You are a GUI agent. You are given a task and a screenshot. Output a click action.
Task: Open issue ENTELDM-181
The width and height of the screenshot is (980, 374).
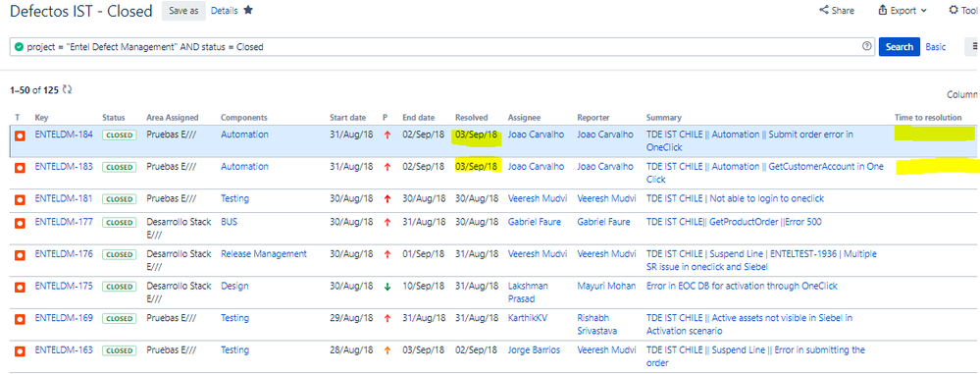tap(64, 198)
